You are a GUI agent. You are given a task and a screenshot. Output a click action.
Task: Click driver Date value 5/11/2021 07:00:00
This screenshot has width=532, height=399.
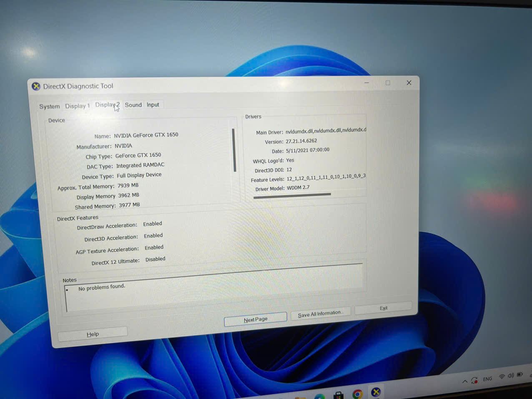[308, 150]
